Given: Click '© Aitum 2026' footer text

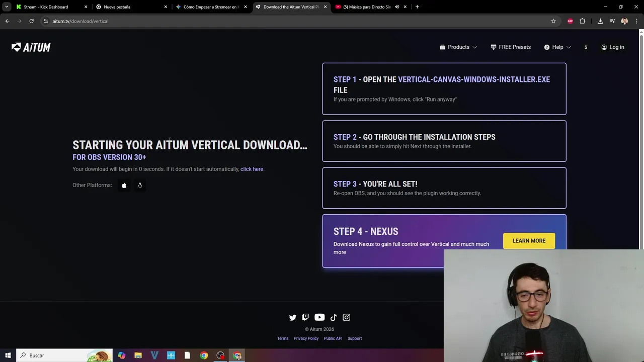Looking at the screenshot, I should 319,329.
